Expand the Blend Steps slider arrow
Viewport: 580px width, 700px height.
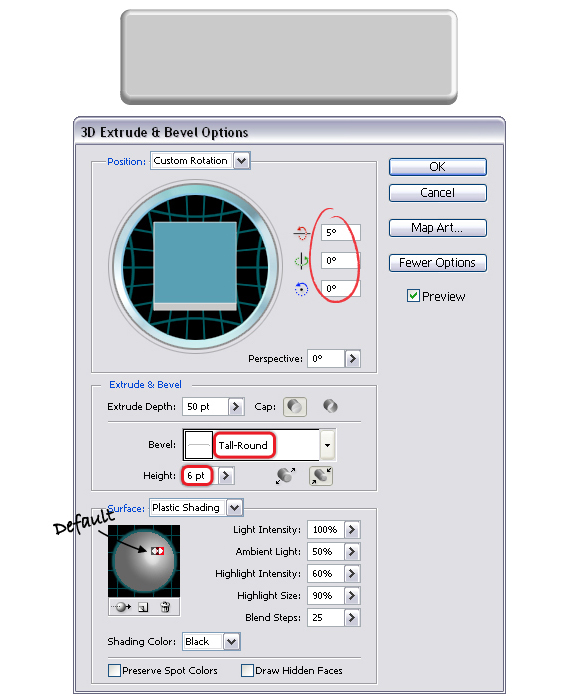coord(352,618)
